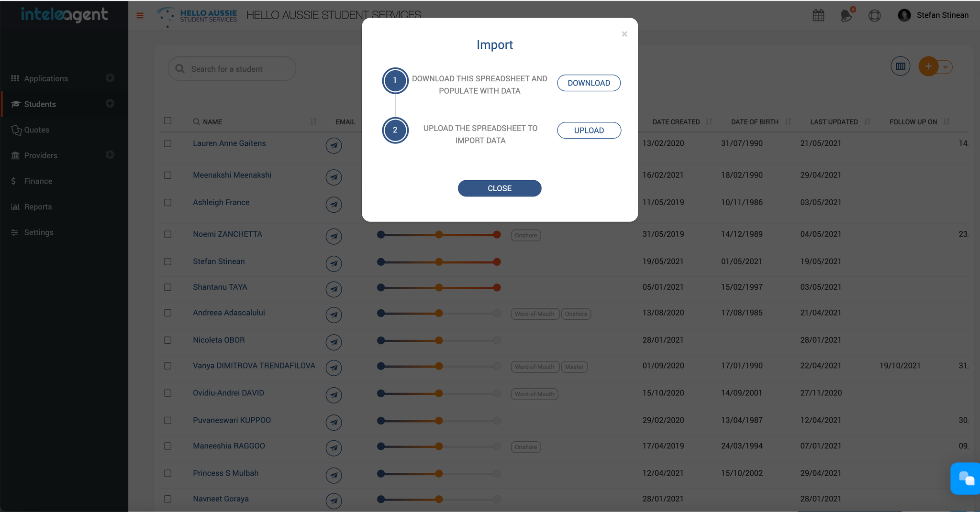The height and width of the screenshot is (512, 980).
Task: Sort by DATE OF BIRTH column arrows
Action: pos(788,121)
